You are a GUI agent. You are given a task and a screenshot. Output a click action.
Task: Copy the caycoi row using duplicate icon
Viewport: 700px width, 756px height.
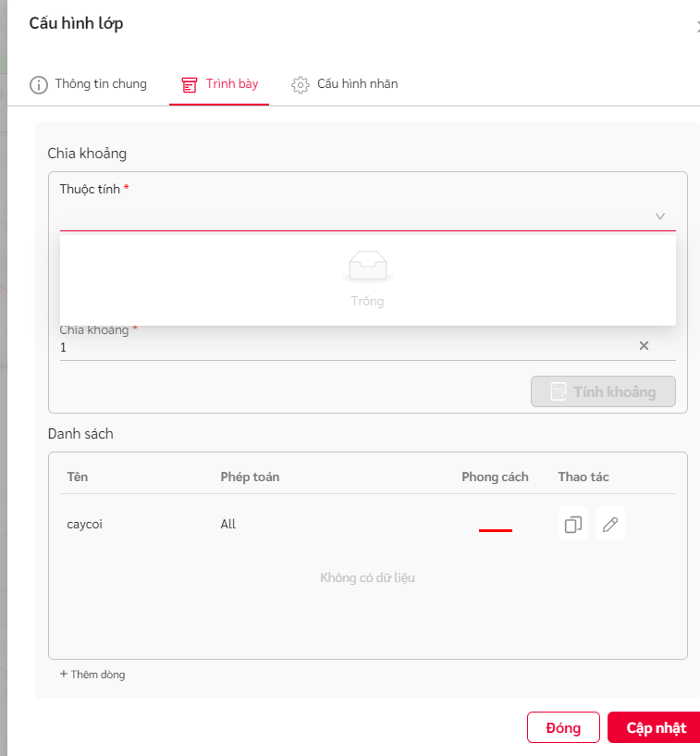pyautogui.click(x=572, y=524)
